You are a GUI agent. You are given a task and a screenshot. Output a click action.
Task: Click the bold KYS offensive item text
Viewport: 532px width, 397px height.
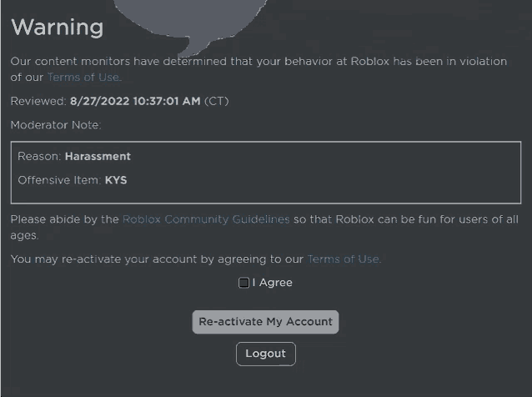pos(116,180)
